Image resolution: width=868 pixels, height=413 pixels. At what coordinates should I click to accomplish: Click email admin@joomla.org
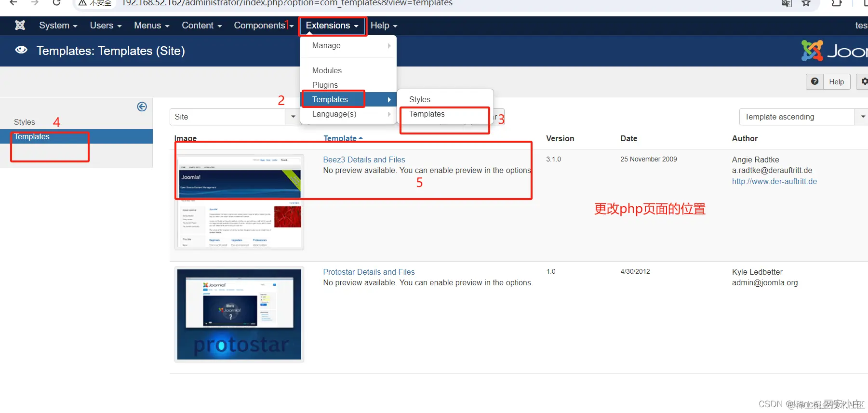[x=764, y=282]
